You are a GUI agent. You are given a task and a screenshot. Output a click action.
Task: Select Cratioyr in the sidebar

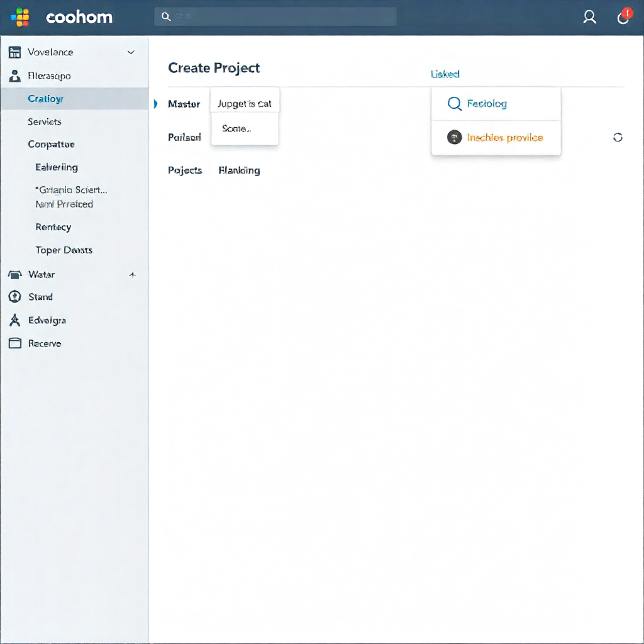(45, 99)
